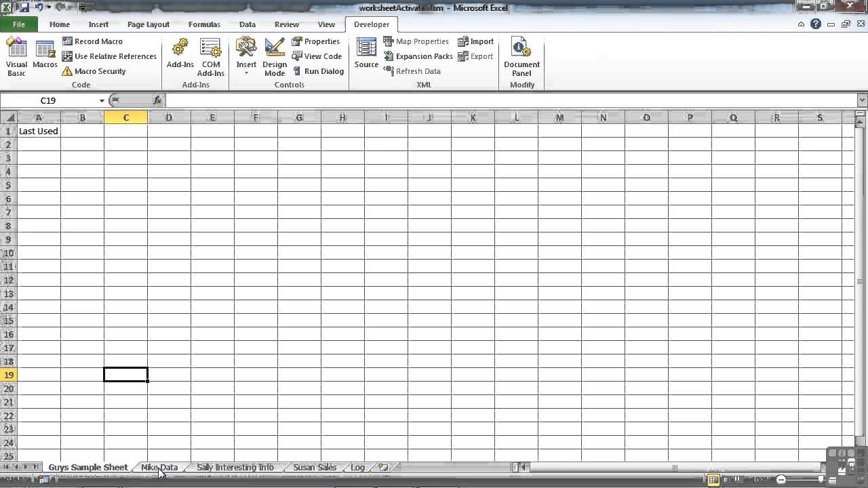868x488 pixels.
Task: Open the undo history dropdown arrow
Action: pyautogui.click(x=48, y=7)
